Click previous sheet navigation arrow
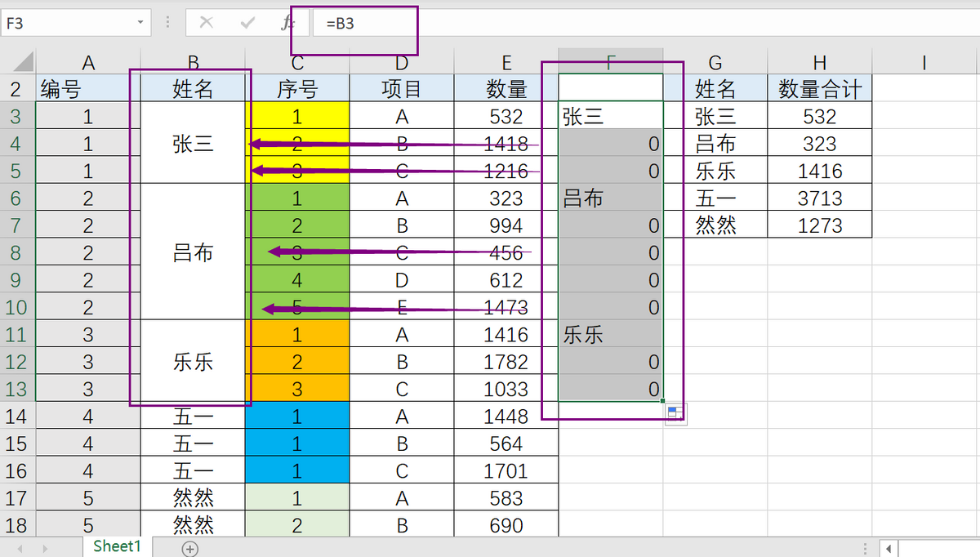Screen dimensions: 980x557 click(x=20, y=549)
